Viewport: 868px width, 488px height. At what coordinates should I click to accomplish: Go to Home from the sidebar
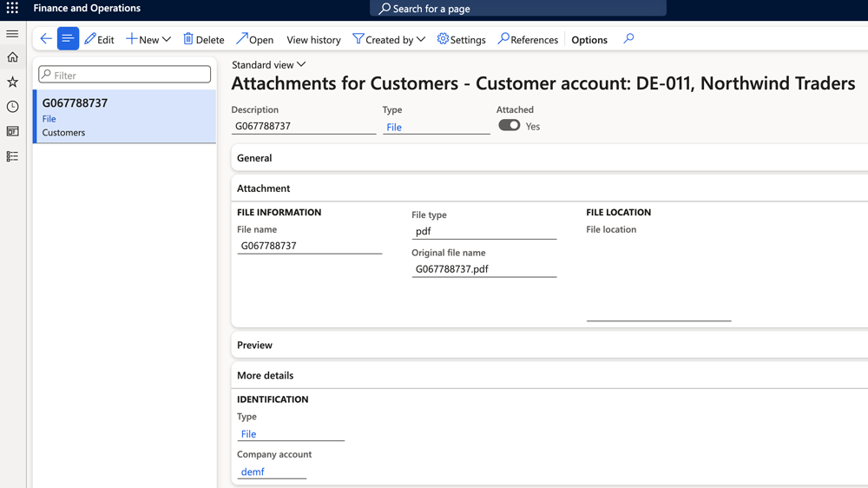[12, 57]
